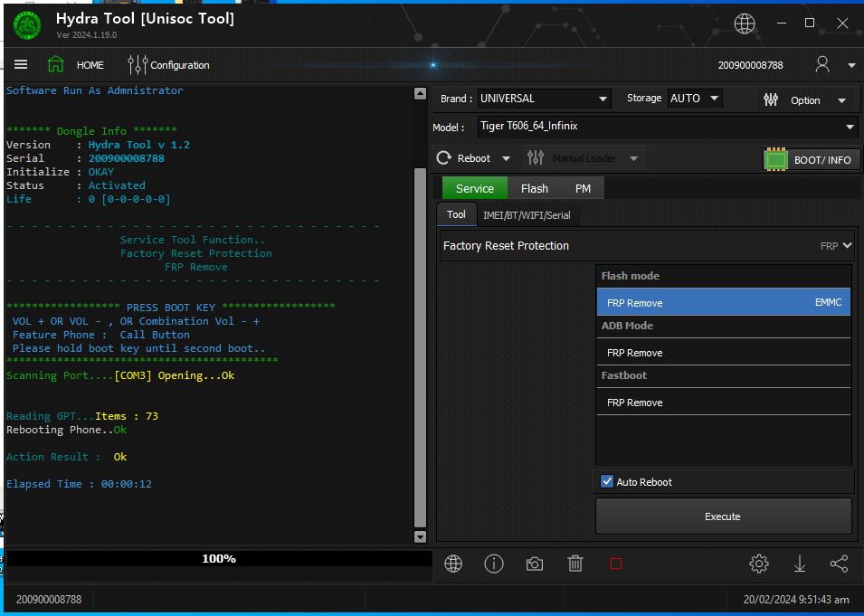Click the Manual Loader sliders icon

pyautogui.click(x=535, y=158)
